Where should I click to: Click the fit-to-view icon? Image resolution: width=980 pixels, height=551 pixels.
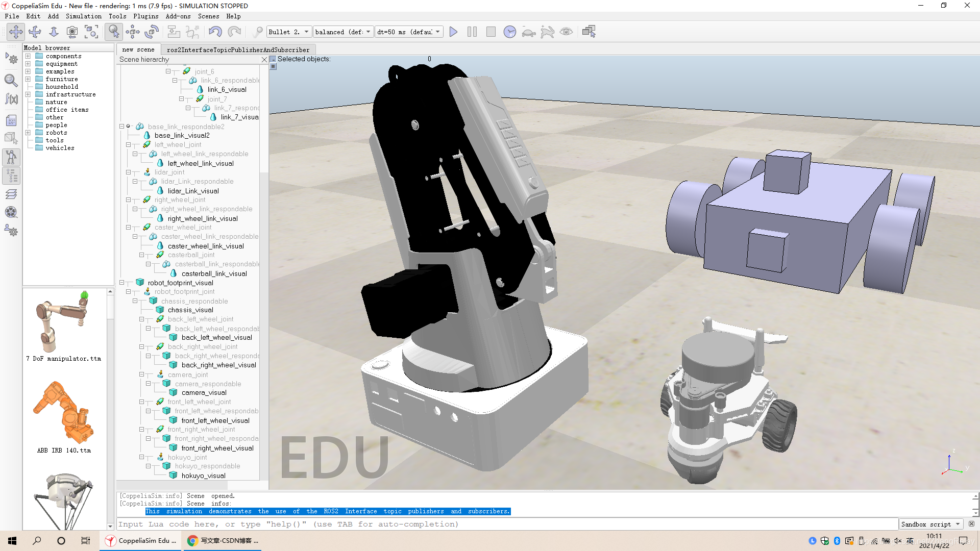pos(91,32)
